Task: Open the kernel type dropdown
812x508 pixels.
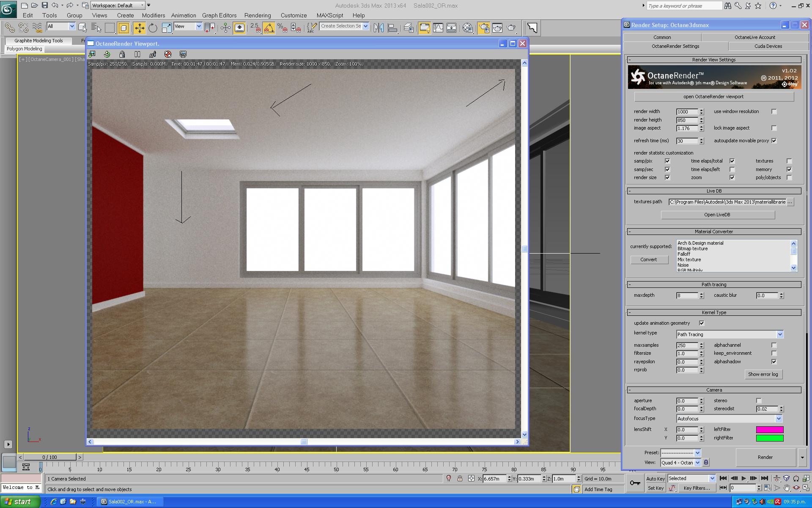Action: tap(780, 334)
